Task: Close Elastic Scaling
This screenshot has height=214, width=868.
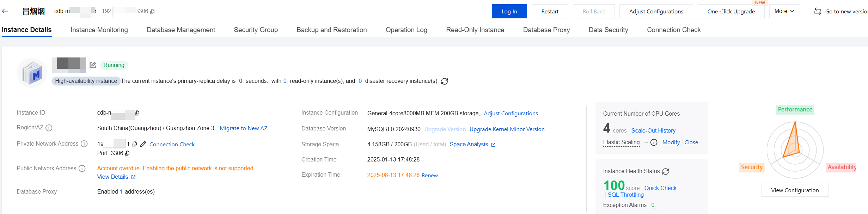Action: (x=691, y=142)
